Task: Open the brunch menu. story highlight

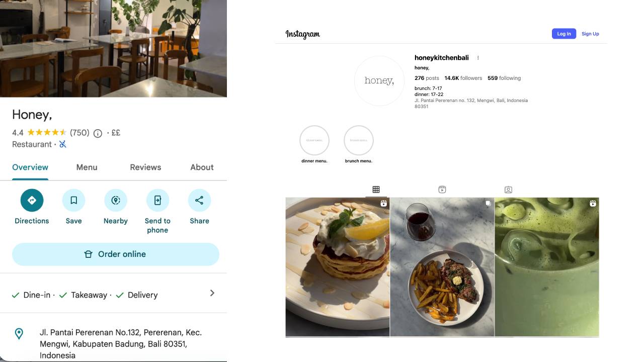Action: click(x=359, y=140)
